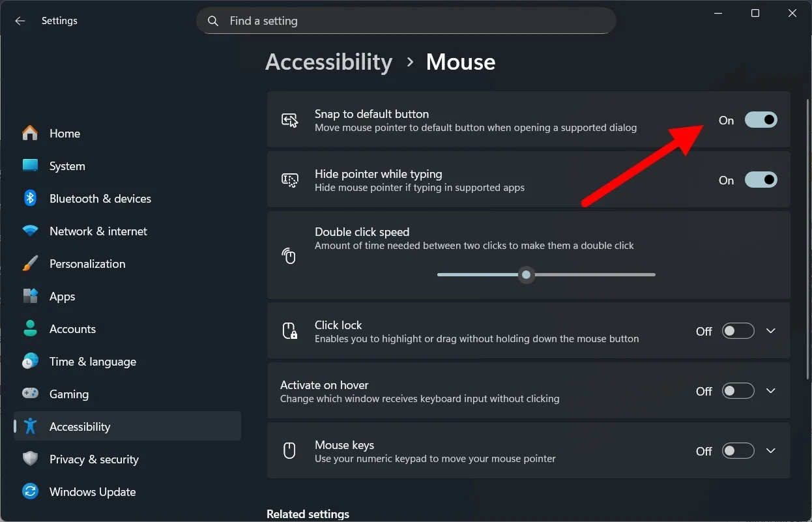Expand the Mouse keys section
Screen dimensions: 812x522
[x=771, y=450]
